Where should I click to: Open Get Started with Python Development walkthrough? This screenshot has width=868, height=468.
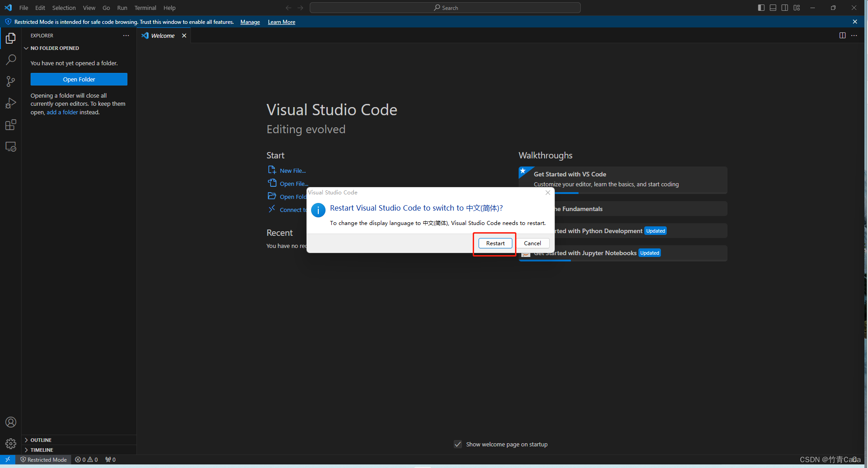pos(641,231)
